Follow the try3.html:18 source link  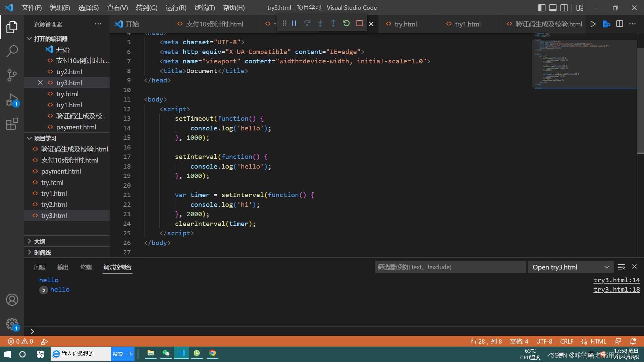point(616,289)
